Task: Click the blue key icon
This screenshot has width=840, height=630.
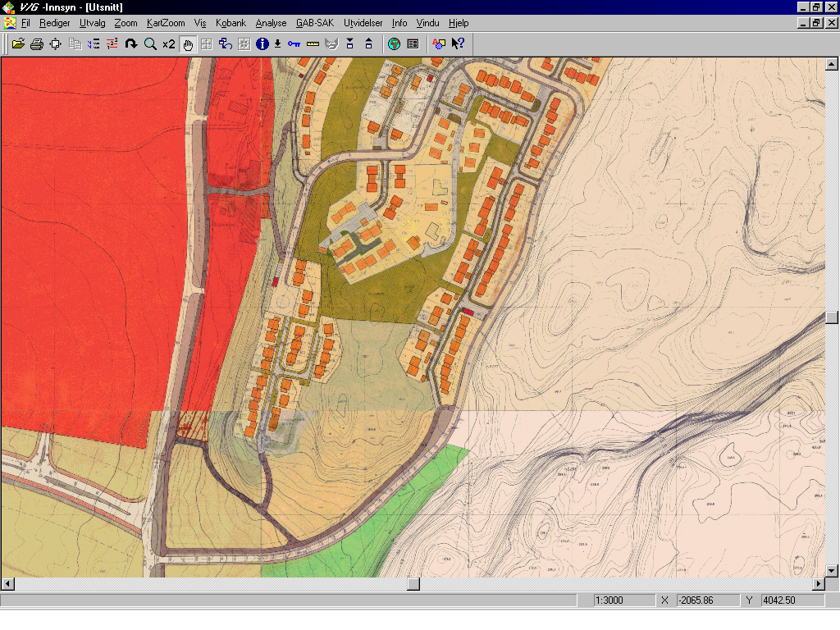Action: [294, 44]
